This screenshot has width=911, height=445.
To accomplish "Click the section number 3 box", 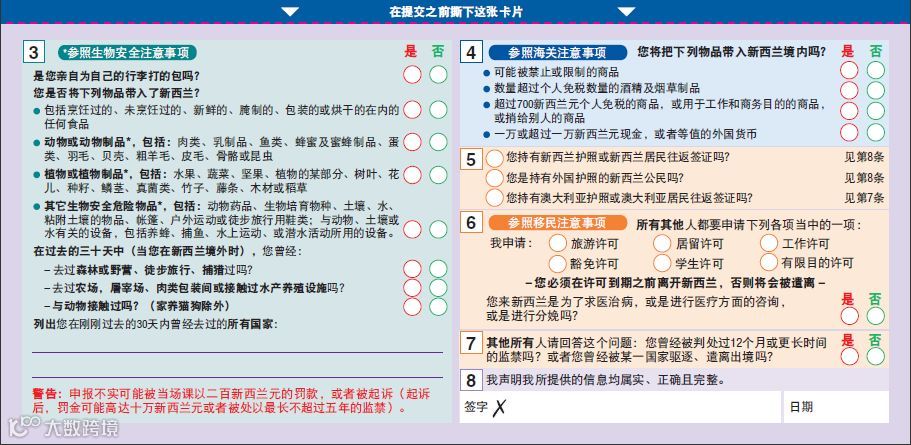I will (33, 52).
